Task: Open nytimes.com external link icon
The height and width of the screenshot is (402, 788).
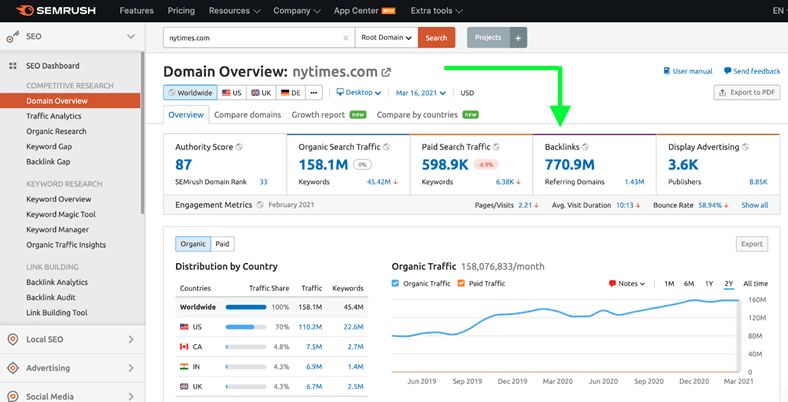Action: pos(386,72)
